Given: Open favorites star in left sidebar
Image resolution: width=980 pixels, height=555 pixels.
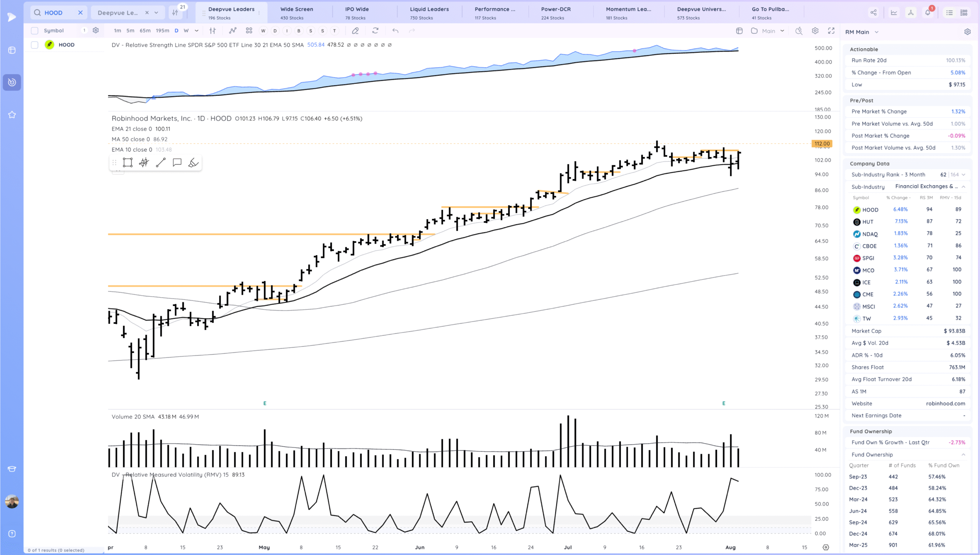Looking at the screenshot, I should (x=12, y=114).
